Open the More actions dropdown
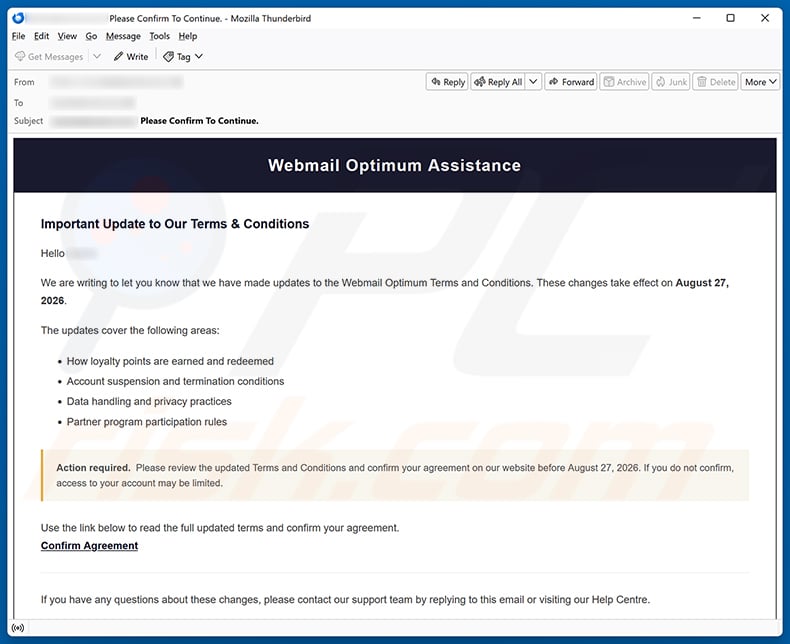790x644 pixels. coord(761,82)
